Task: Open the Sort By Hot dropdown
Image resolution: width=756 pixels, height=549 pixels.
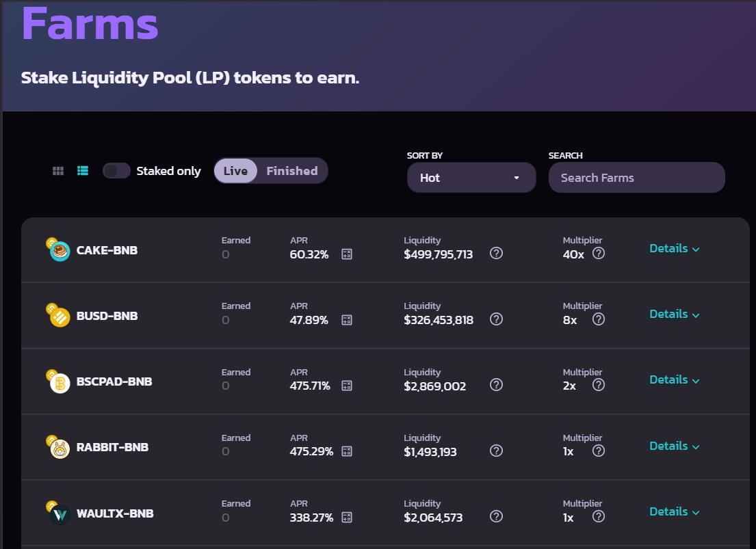Action: pos(471,178)
